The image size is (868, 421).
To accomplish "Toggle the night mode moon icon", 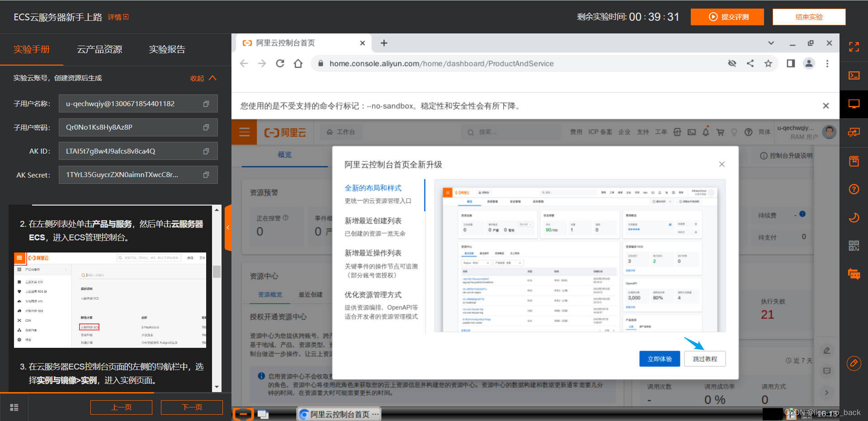I will tap(854, 218).
